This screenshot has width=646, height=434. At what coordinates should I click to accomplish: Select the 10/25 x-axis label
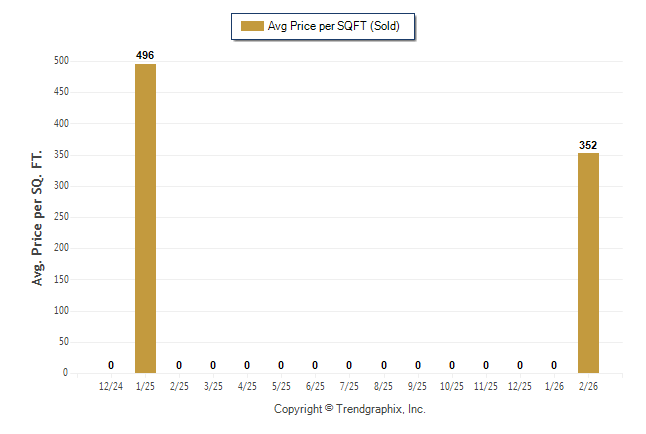[452, 385]
